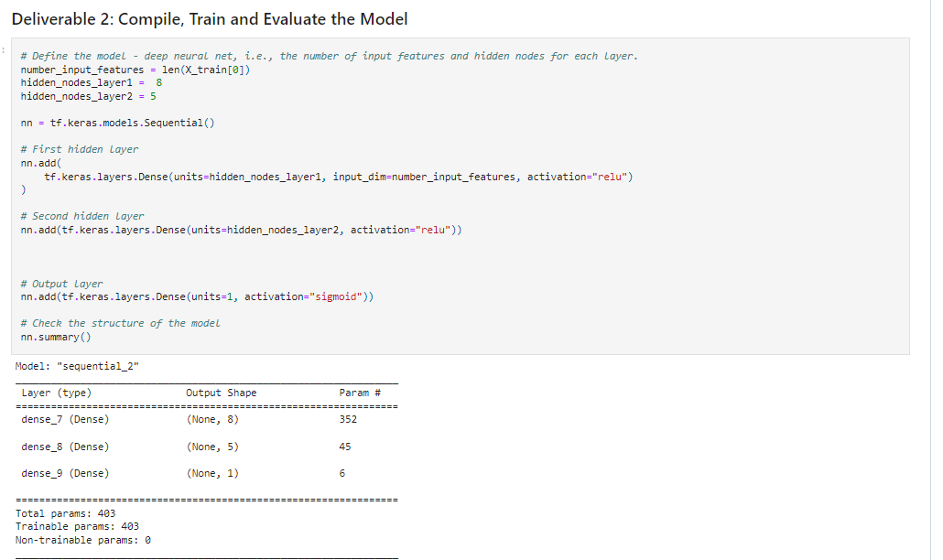
Task: Click the '# Second hidden layer' comment
Action: click(x=82, y=216)
